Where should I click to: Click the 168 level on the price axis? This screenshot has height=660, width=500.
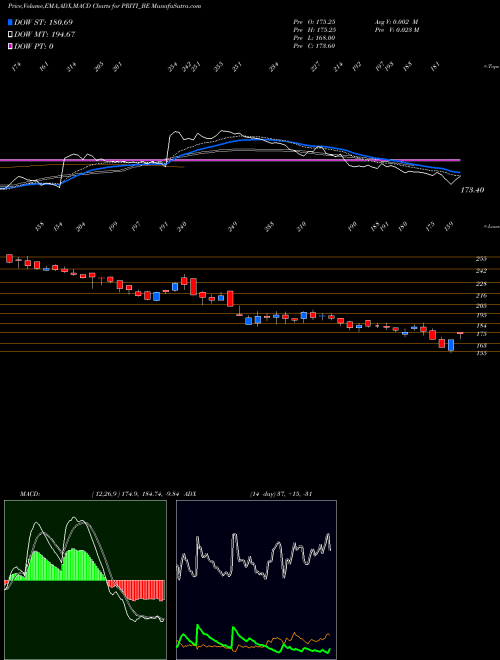coord(481,346)
